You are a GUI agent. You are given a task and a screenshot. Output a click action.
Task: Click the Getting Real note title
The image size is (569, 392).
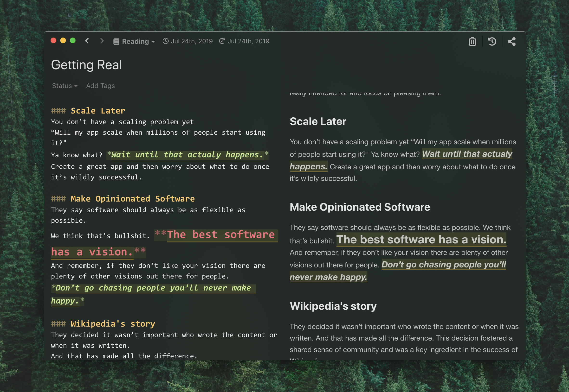86,65
